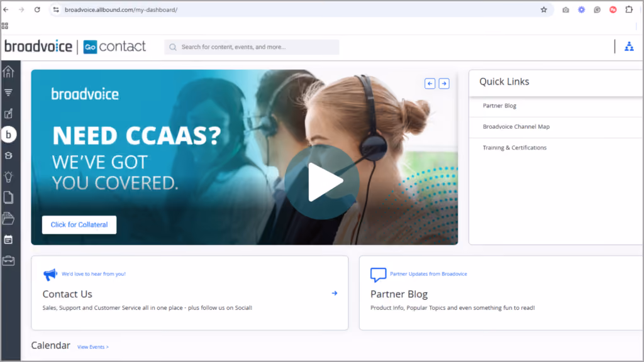Click the Contact Us arrow icon
The width and height of the screenshot is (644, 362).
(335, 293)
